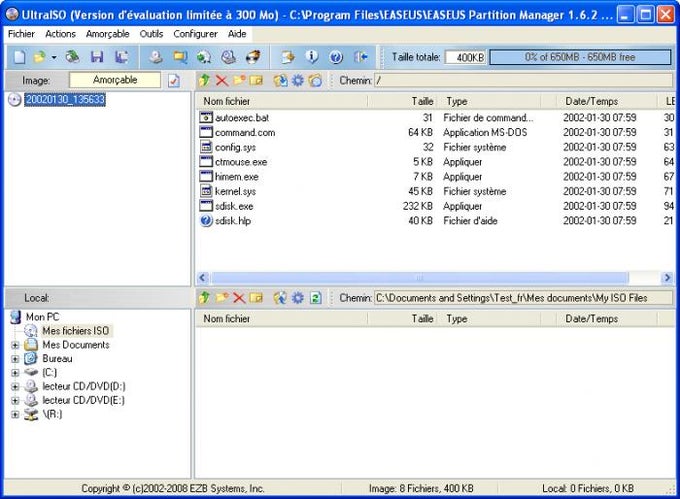Expand the Bureau tree node
Screen dimensions: 680x499
point(15,359)
